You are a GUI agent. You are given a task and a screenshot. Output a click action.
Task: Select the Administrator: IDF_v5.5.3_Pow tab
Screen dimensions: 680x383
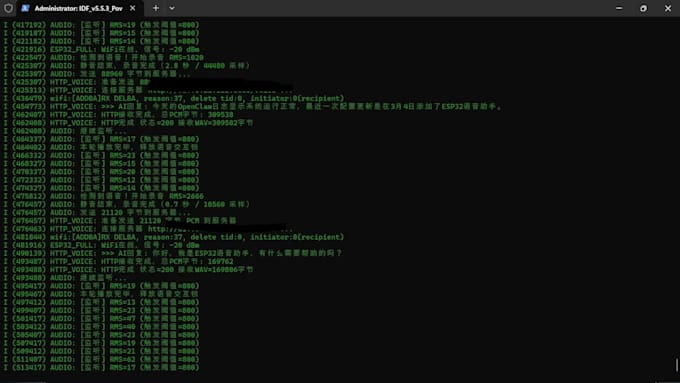point(79,8)
